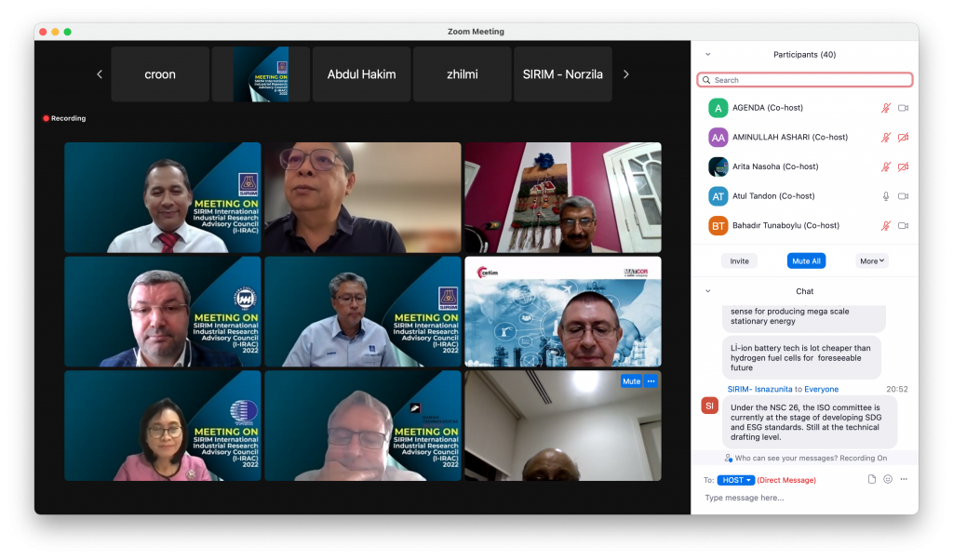The image size is (953, 560).
Task: Click the Invite button
Action: point(739,261)
